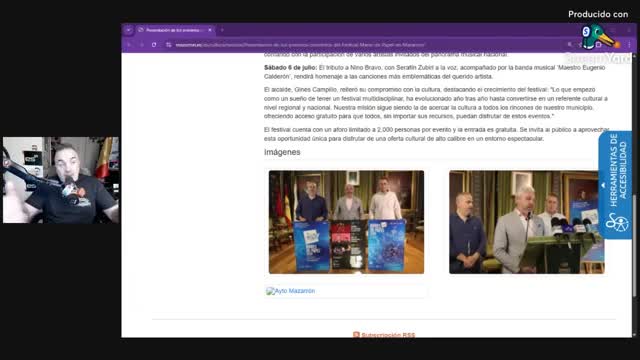Close the 'Presentación de los...' tab
Viewport: 640px width, 360px height.
click(210, 30)
